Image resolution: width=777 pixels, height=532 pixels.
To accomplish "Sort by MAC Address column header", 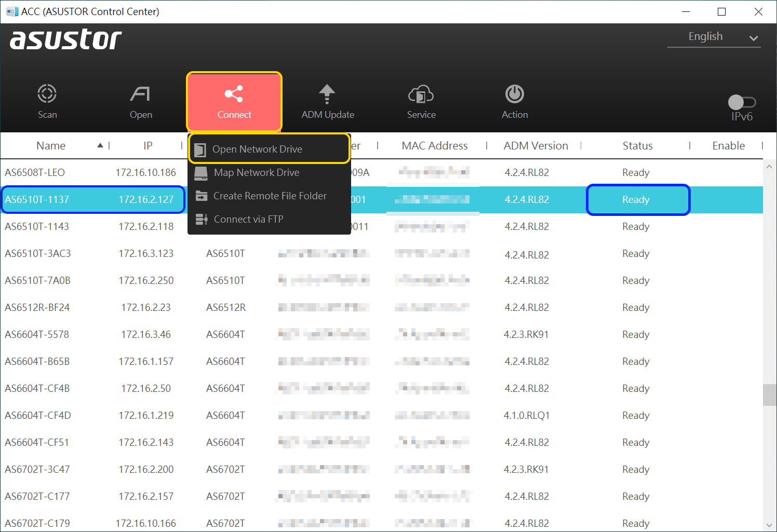I will coord(435,146).
